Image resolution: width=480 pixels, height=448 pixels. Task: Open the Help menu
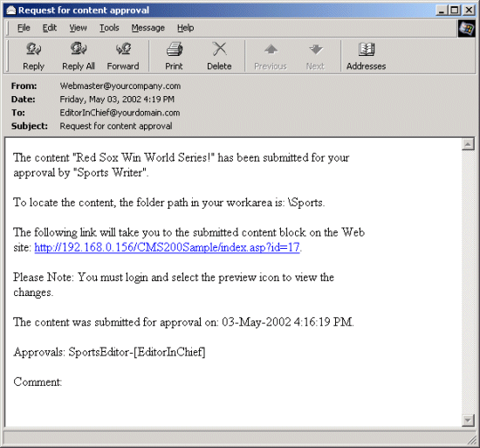186,28
